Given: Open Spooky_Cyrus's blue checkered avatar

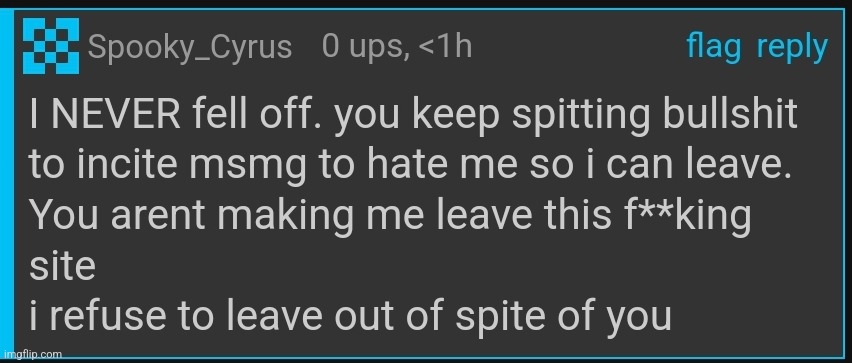Looking at the screenshot, I should (x=51, y=46).
